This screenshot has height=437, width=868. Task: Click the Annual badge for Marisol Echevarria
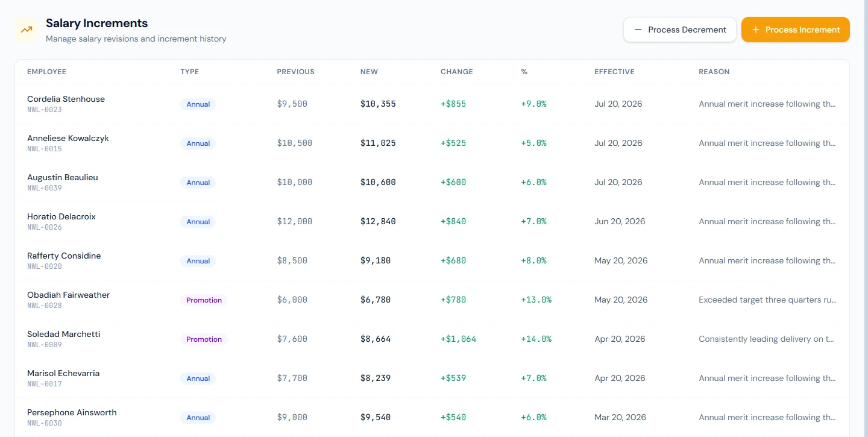tap(198, 379)
